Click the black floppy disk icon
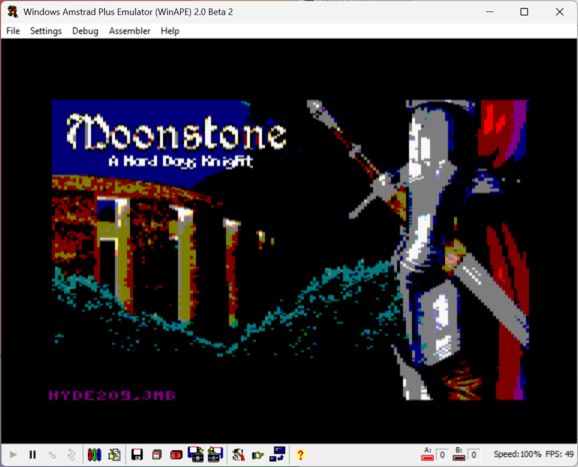The height and width of the screenshot is (467, 578). (137, 454)
